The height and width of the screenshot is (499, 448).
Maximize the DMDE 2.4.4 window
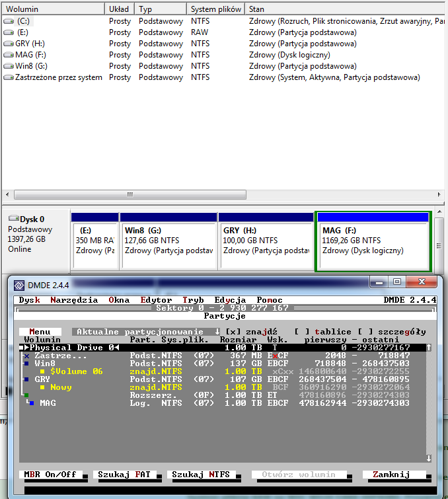[x=396, y=282]
